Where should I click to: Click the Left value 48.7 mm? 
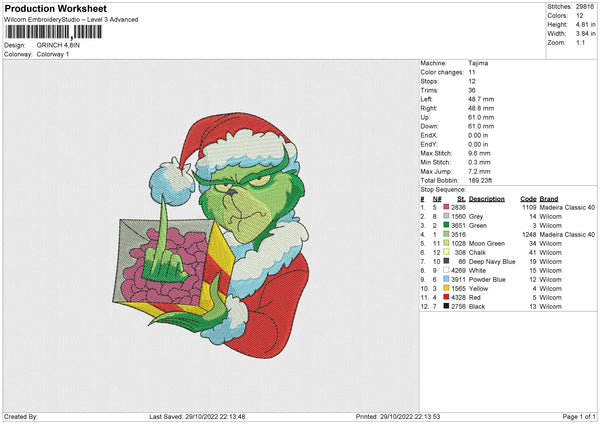click(x=481, y=99)
